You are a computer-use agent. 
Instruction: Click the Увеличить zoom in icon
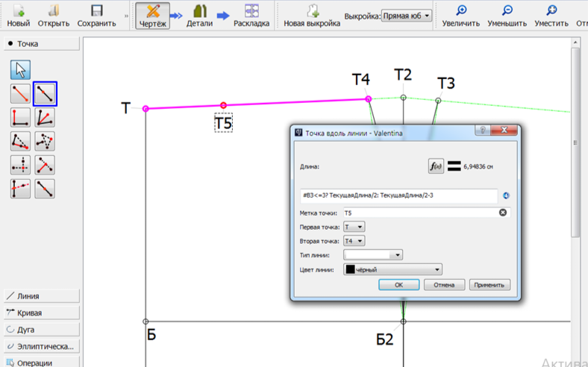[x=461, y=10]
